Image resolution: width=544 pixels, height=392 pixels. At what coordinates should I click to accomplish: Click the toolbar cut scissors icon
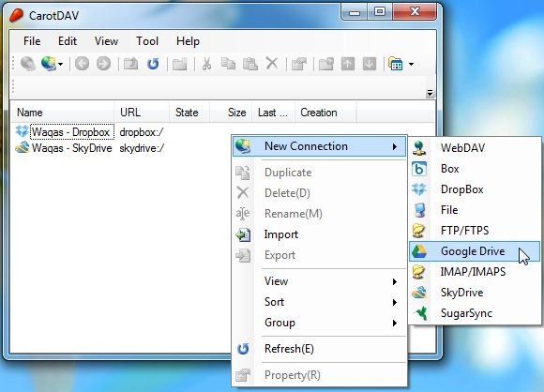click(206, 64)
